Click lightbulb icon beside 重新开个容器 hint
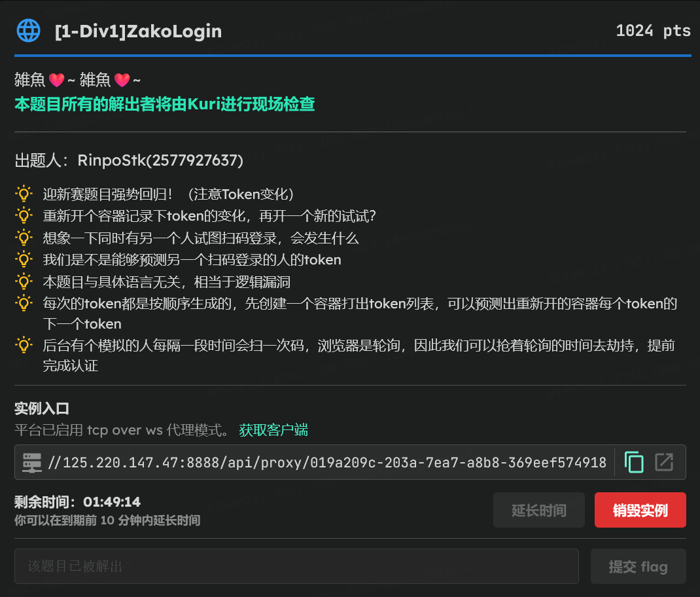Viewport: 700px width, 597px height. [x=24, y=216]
